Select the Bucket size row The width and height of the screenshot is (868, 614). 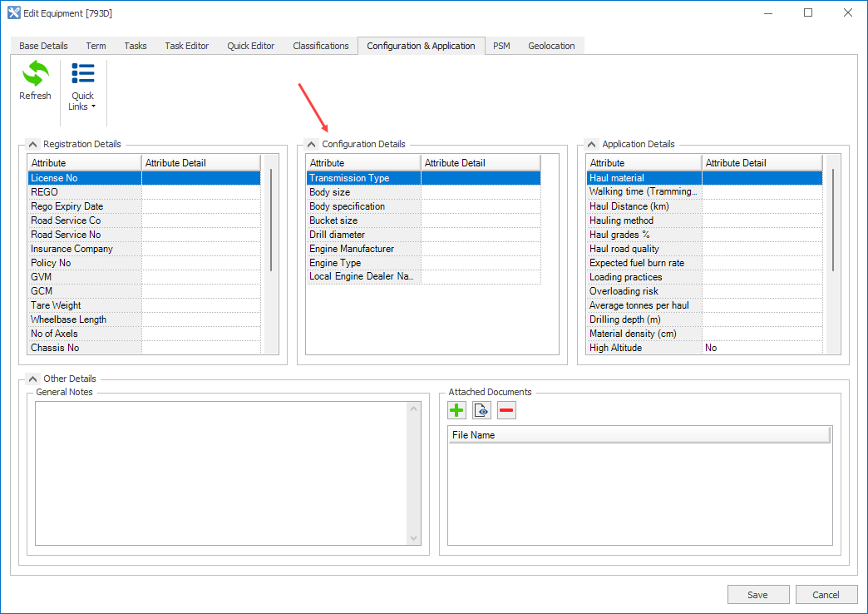tap(423, 220)
